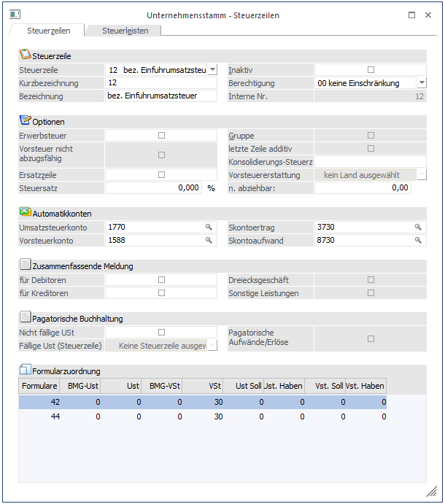Screen dimensions: 445x504
Task: Click the Optionen section pencil icon
Action: [x=26, y=120]
